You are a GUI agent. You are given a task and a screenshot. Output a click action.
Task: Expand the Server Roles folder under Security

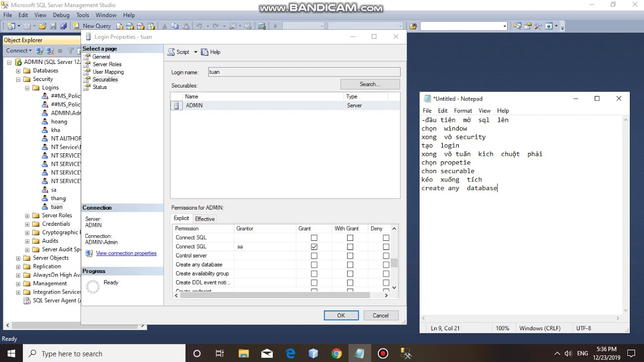point(27,216)
